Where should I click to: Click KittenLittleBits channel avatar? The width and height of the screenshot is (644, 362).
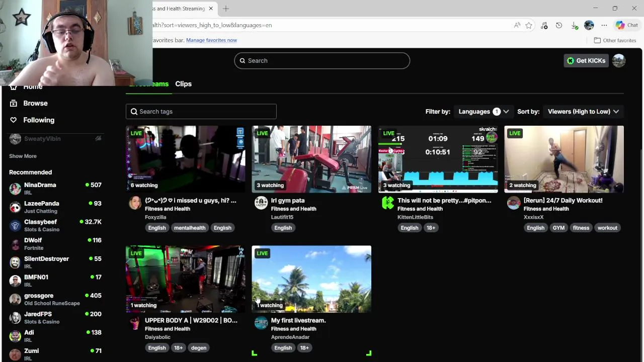387,203
